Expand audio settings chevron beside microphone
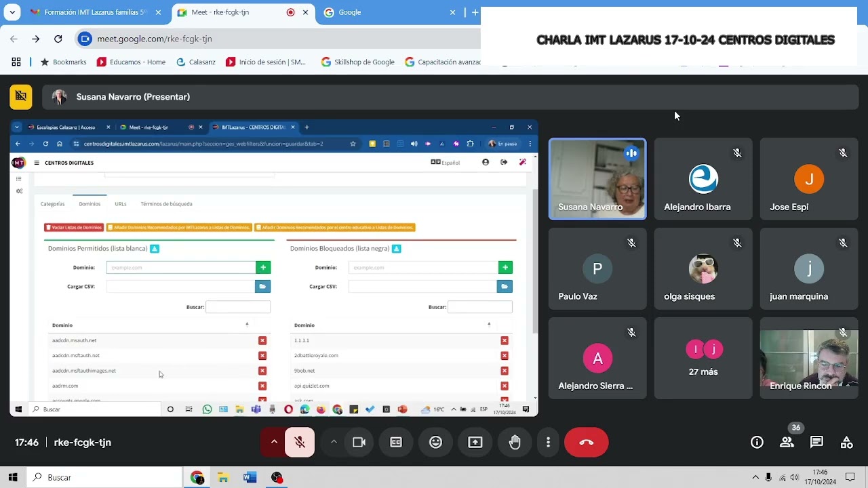The width and height of the screenshot is (868, 488). [x=274, y=442]
